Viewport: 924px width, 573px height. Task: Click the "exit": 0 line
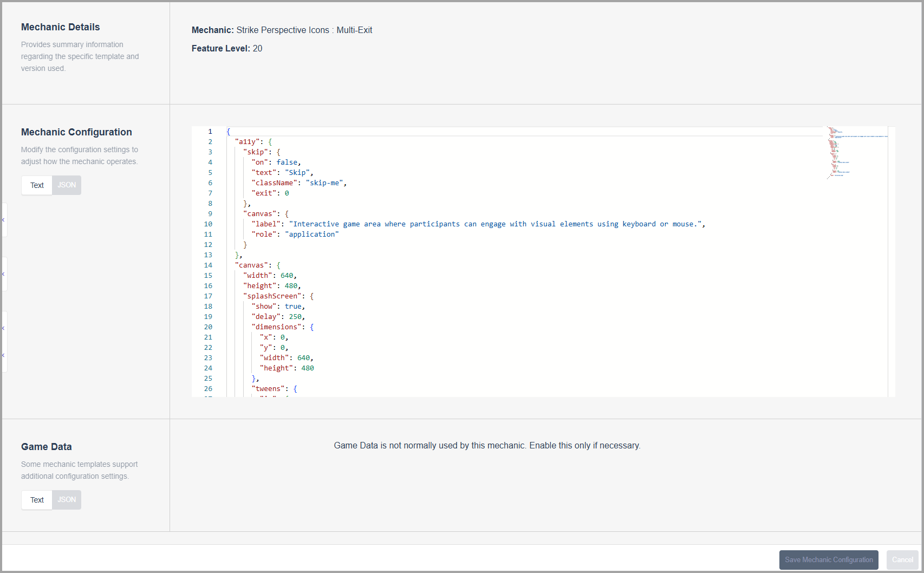pos(270,193)
